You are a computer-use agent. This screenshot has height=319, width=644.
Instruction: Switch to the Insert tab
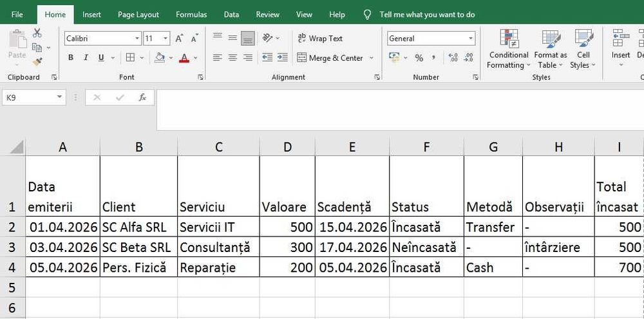coord(91,14)
